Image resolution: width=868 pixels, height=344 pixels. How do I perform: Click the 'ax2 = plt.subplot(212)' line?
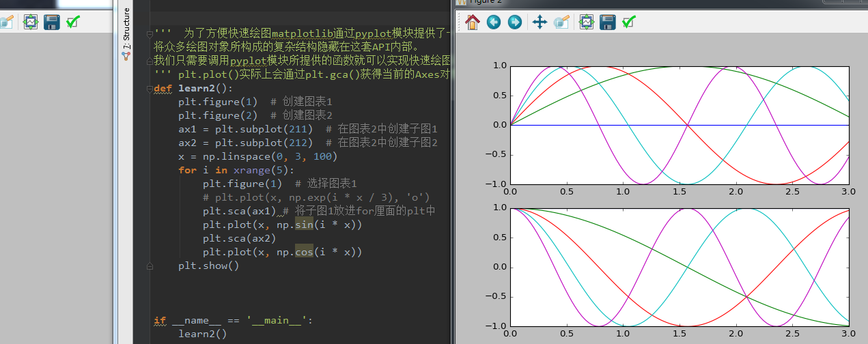click(308, 143)
